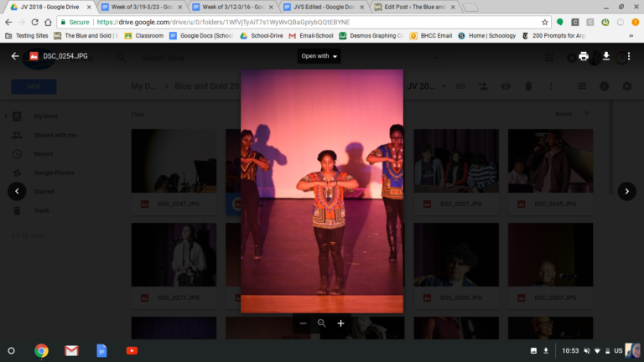Open The Blue and Gold bookmark

[x=86, y=36]
